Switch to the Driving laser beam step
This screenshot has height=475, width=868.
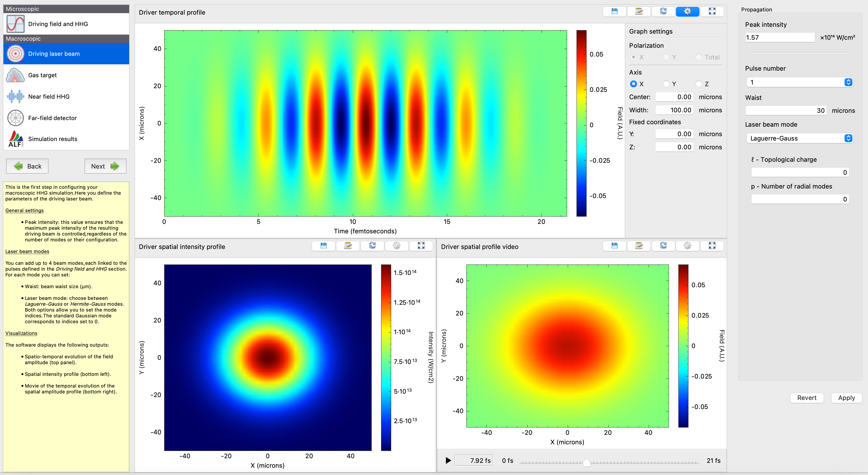point(54,54)
